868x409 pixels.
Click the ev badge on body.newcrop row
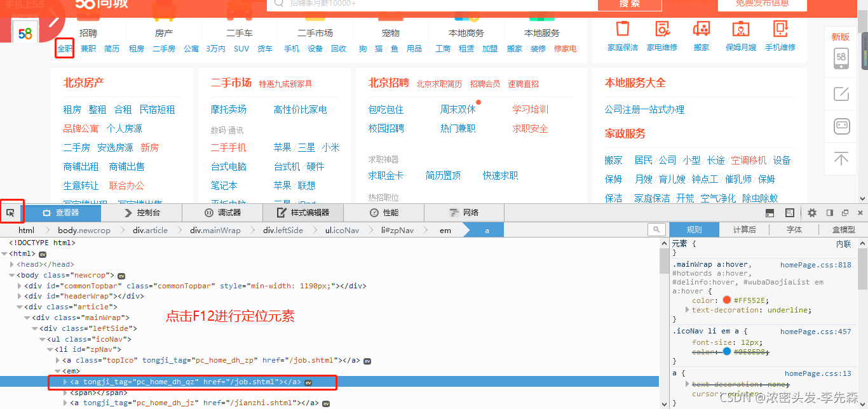click(x=121, y=276)
